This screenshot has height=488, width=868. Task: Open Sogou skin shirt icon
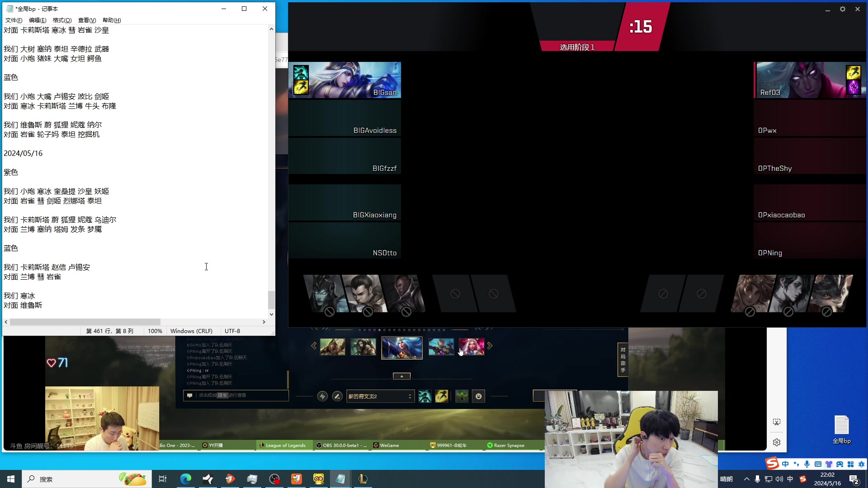(x=829, y=464)
